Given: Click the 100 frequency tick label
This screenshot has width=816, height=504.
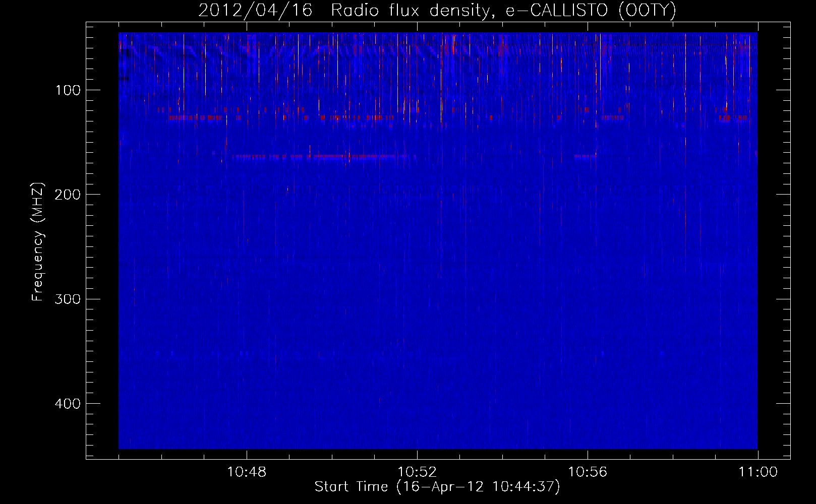Looking at the screenshot, I should [x=68, y=90].
